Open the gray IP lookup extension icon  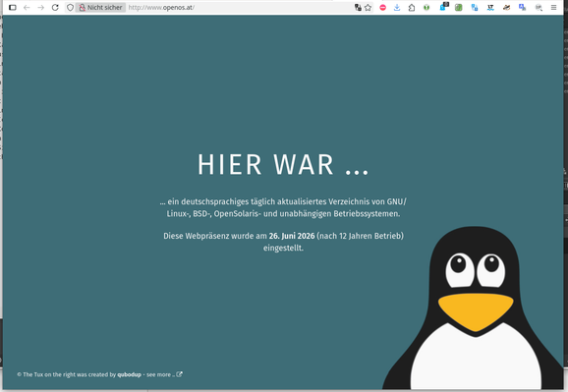(x=539, y=7)
